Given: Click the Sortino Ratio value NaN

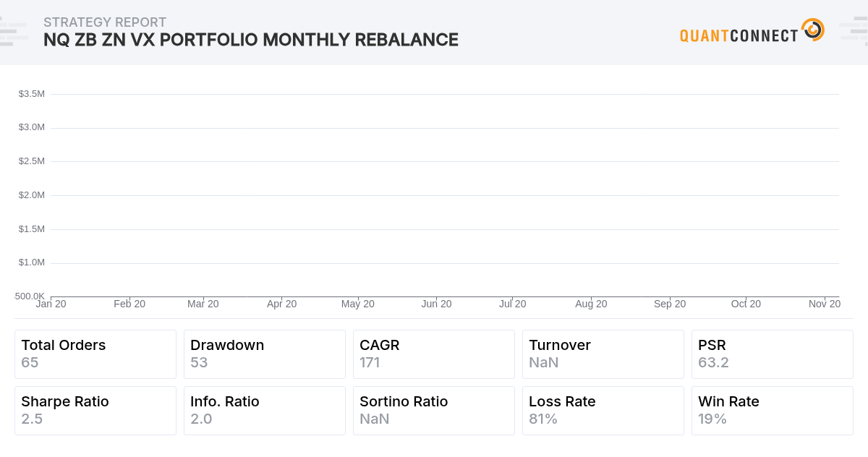Looking at the screenshot, I should 375,419.
